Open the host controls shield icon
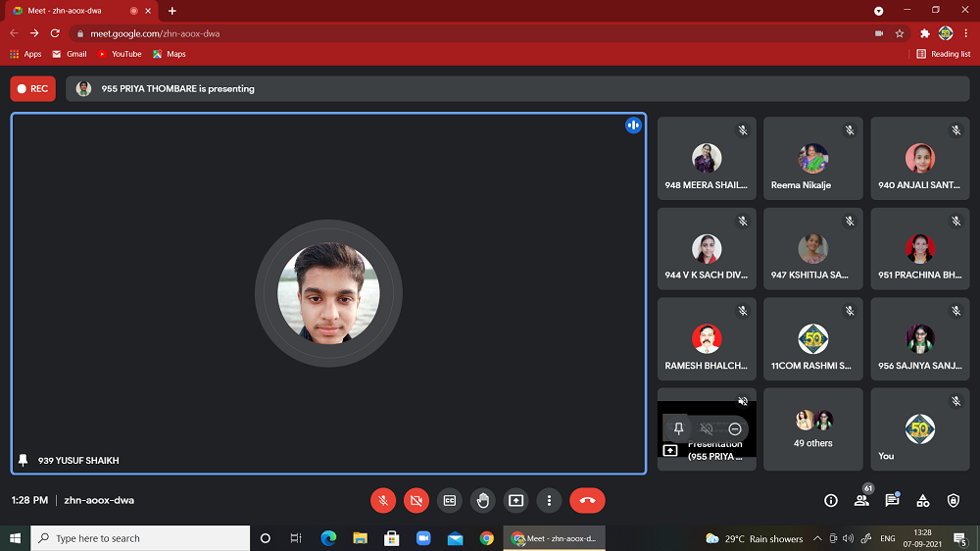Image resolution: width=980 pixels, height=551 pixels. tap(954, 500)
